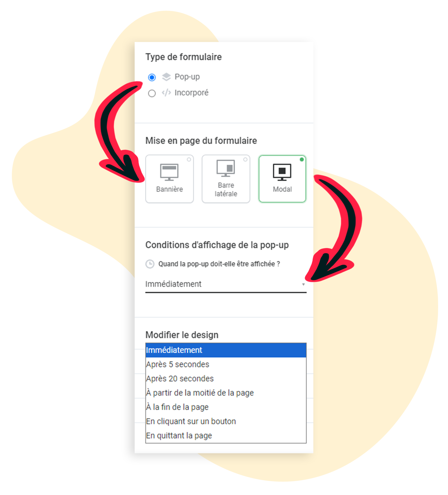Select À partir de la moitié de la page
The width and height of the screenshot is (448, 495).
click(226, 393)
